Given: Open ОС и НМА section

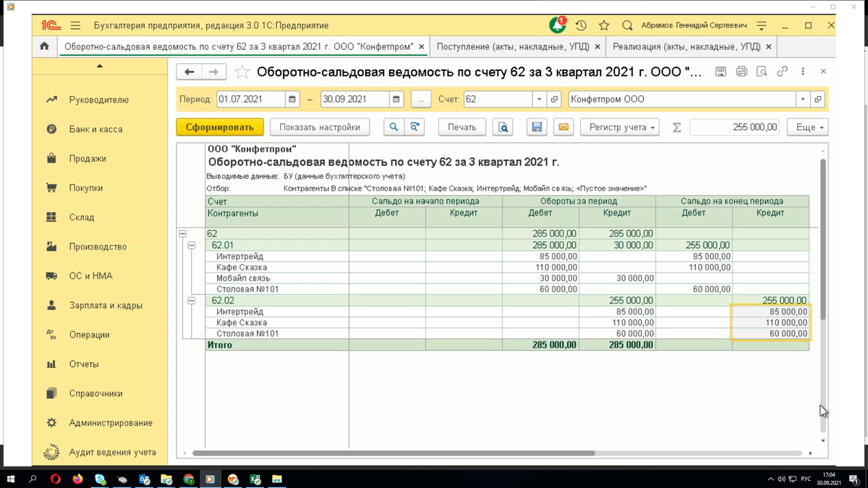Looking at the screenshot, I should tap(90, 276).
